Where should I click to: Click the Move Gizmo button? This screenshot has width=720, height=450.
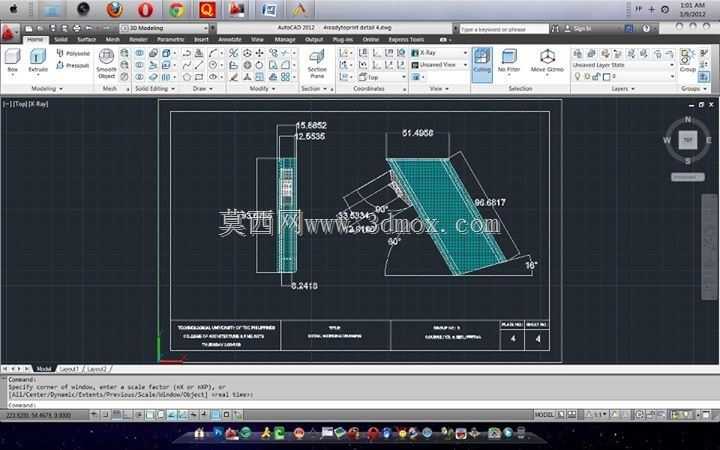click(x=547, y=61)
